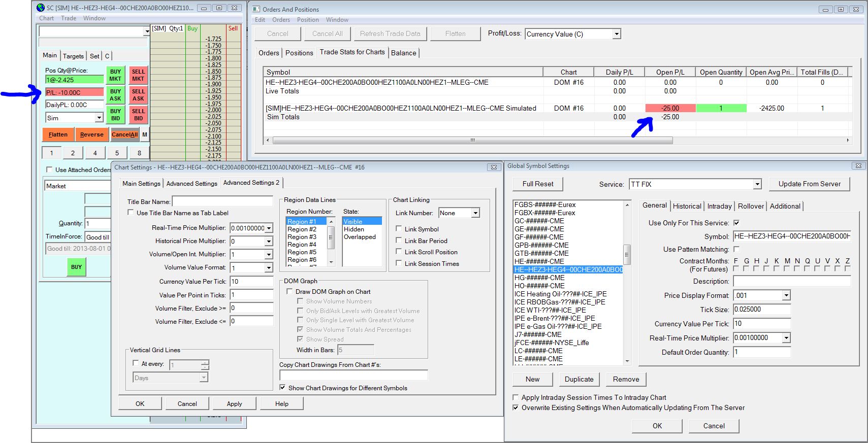Click the SELL MKT red button
Viewport: 868px width, 443px height.
pos(138,75)
